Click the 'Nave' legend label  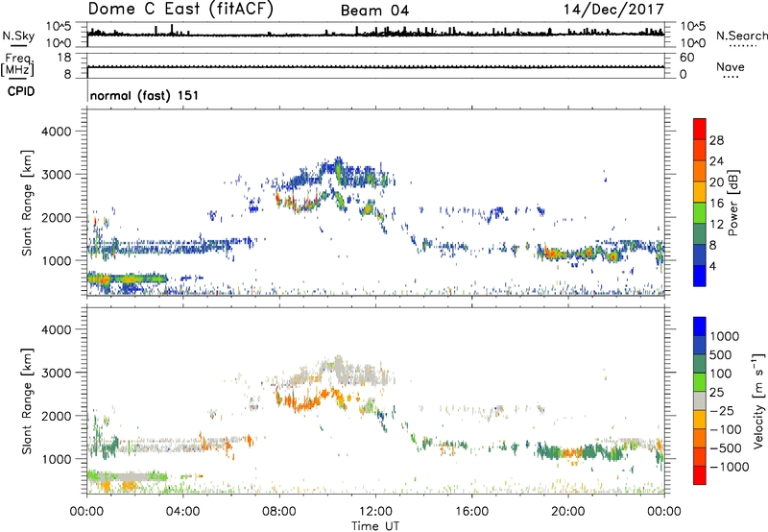(x=731, y=66)
